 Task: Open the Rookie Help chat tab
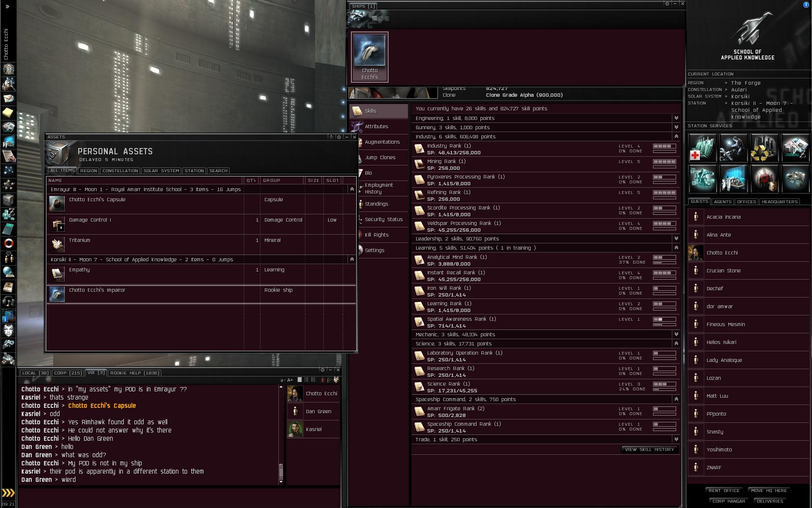(x=134, y=373)
